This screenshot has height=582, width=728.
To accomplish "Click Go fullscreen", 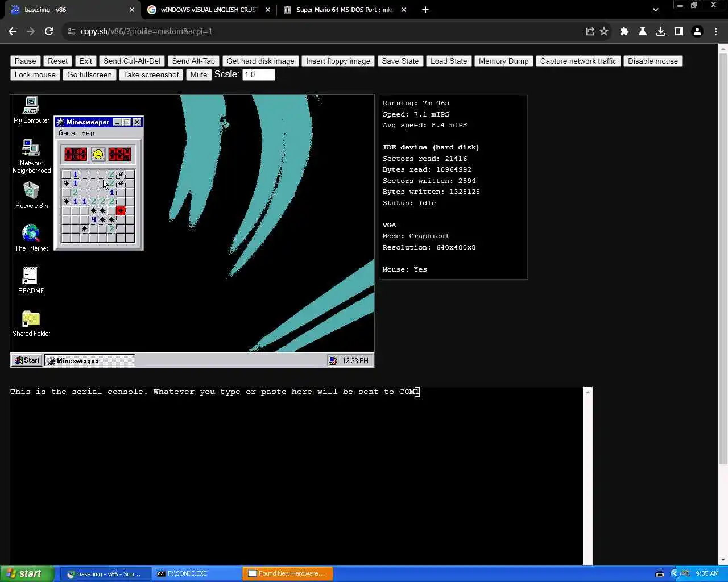I will 89,74.
